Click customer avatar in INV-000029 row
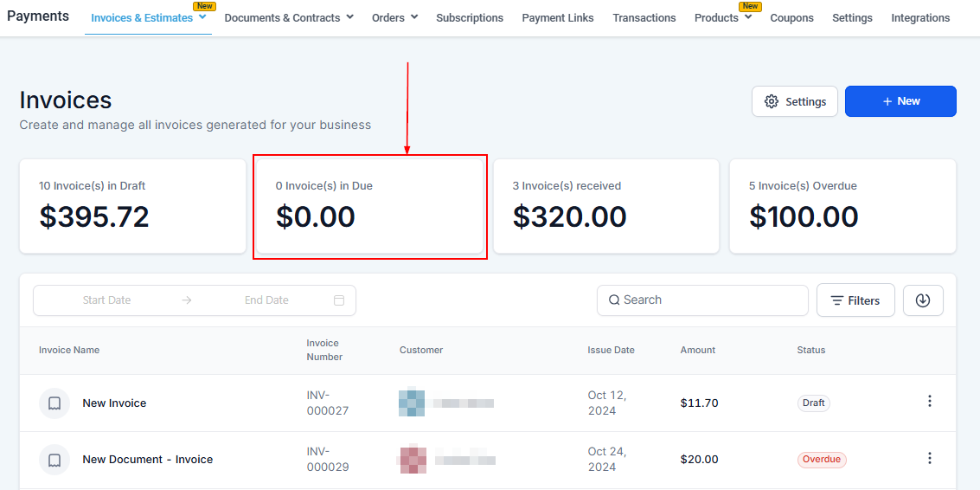Viewport: 980px width, 490px height. [x=412, y=459]
